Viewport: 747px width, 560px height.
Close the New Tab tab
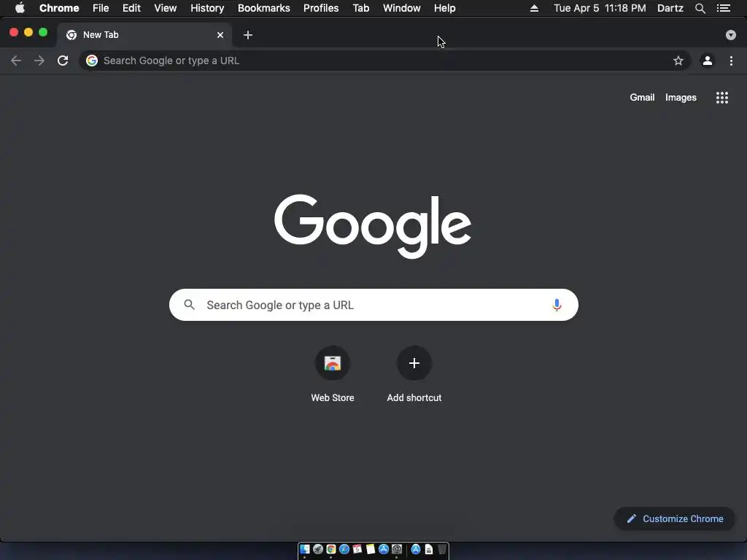(220, 35)
